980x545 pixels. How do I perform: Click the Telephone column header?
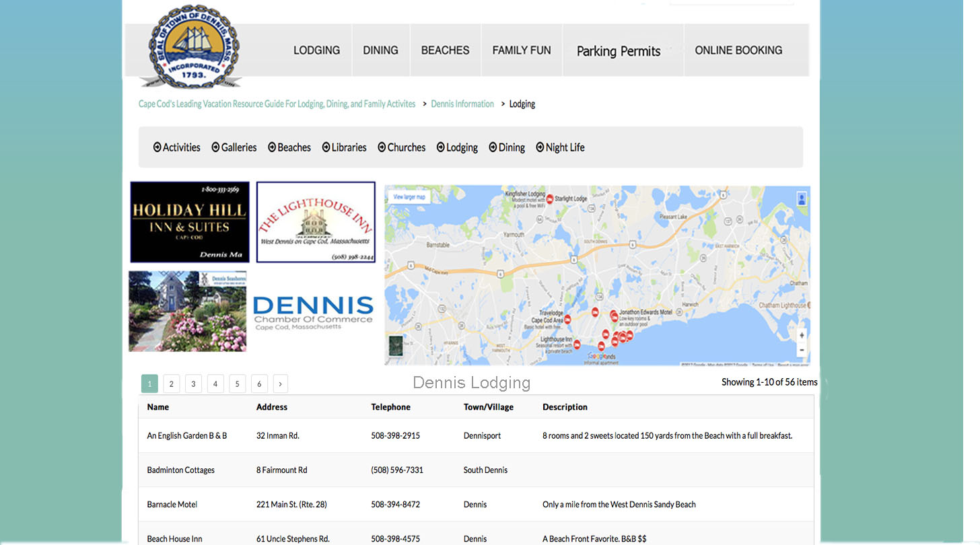click(x=391, y=407)
